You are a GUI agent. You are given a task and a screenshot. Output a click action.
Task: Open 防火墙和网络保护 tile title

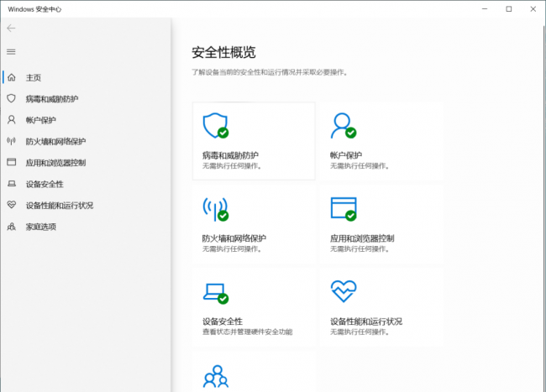(x=234, y=238)
